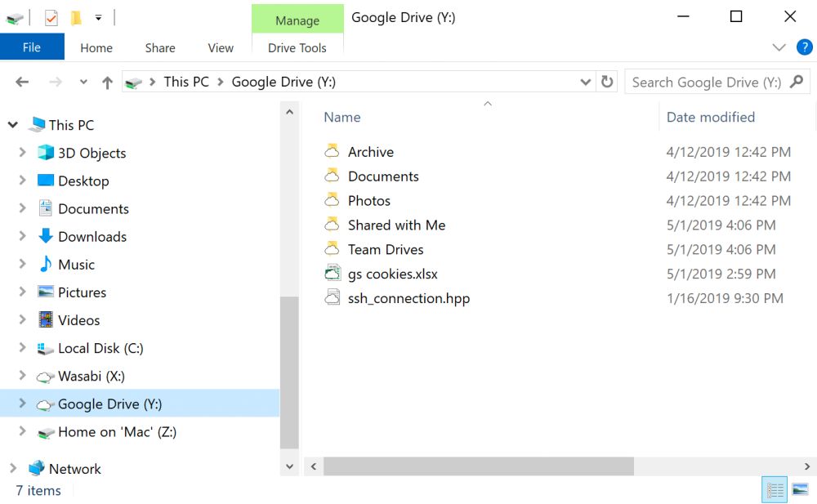Viewport: 817px width, 504px height.
Task: Click the Desktop icon in sidebar
Action: (46, 181)
